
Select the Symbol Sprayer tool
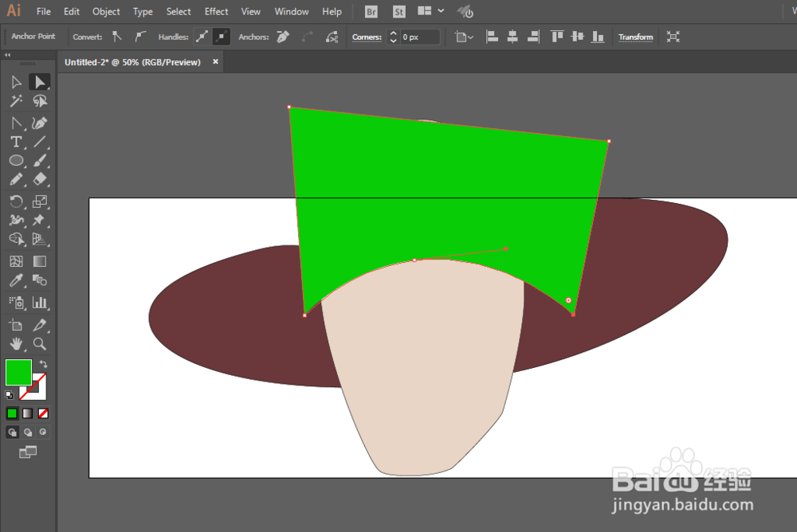click(x=16, y=303)
